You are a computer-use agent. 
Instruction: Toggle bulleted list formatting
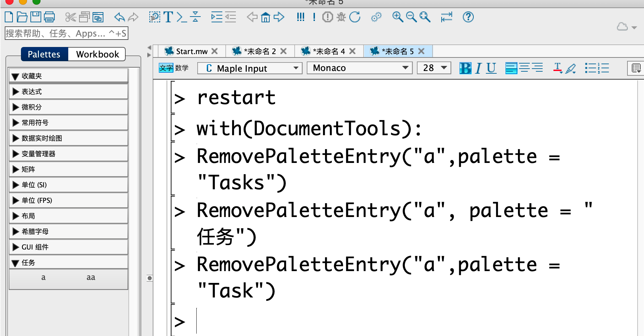590,68
